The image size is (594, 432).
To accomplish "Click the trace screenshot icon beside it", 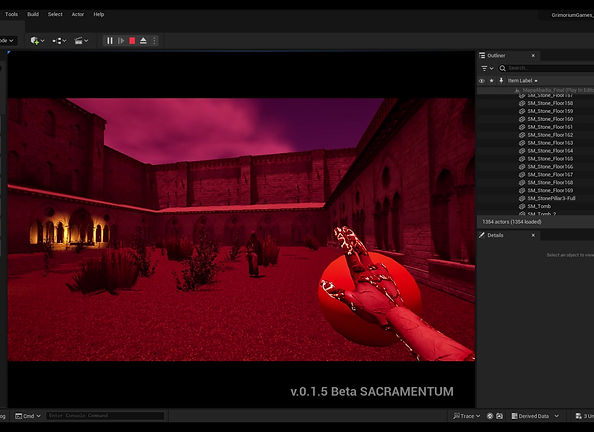I will click(x=499, y=416).
